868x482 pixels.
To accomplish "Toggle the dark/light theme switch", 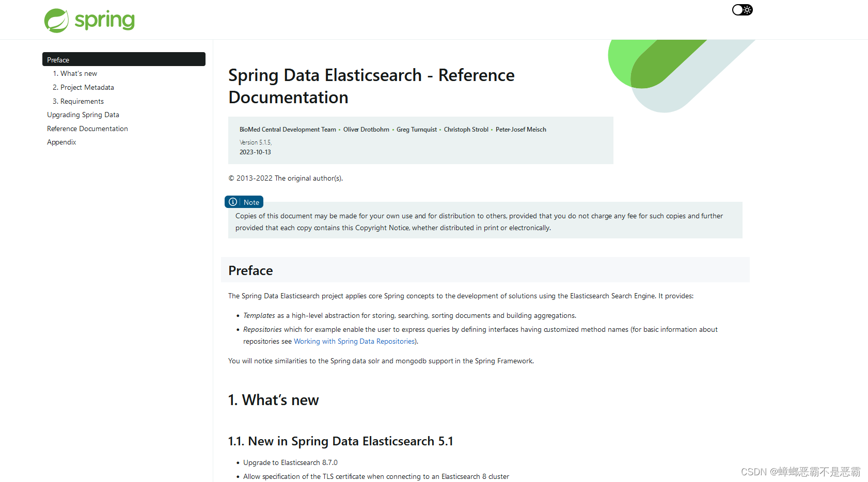I will click(742, 10).
